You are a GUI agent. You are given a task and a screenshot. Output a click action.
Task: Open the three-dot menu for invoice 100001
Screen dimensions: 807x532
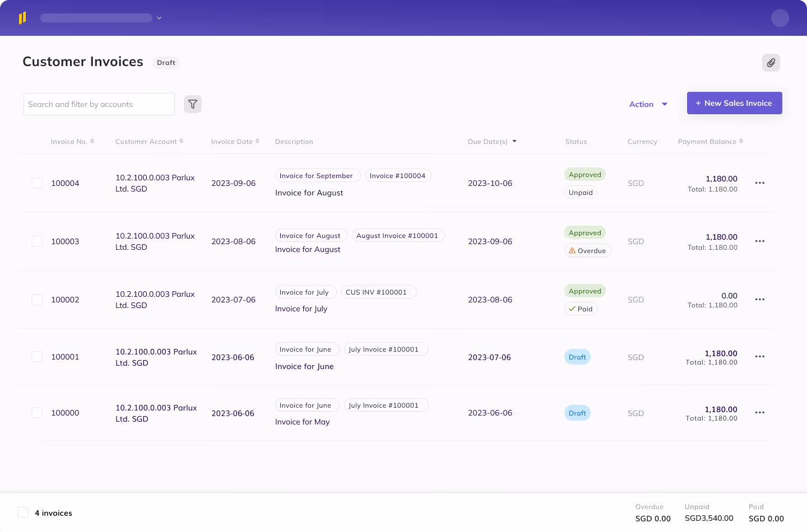point(760,357)
